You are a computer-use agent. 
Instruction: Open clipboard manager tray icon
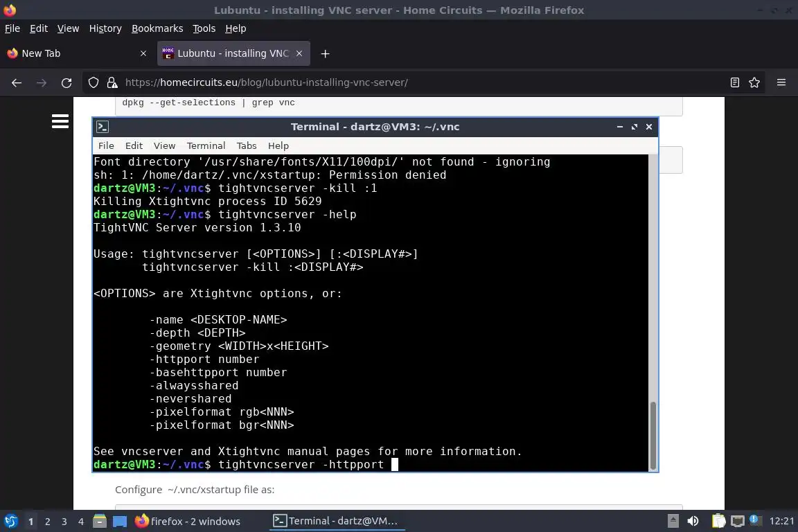718,521
